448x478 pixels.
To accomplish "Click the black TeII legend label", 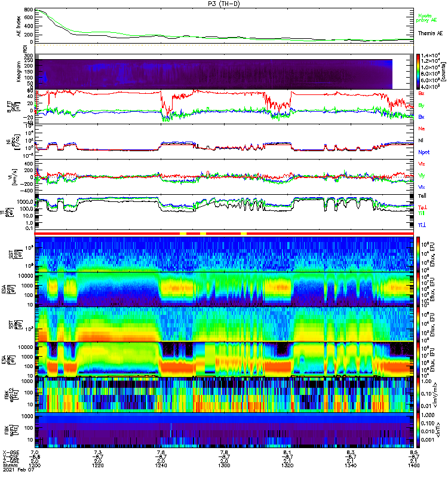I will pos(422,196).
